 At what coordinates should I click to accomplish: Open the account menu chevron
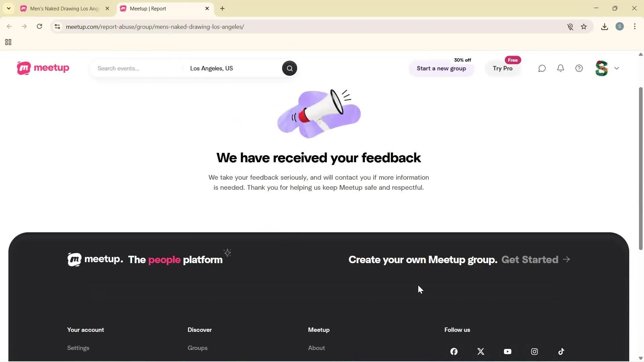617,68
